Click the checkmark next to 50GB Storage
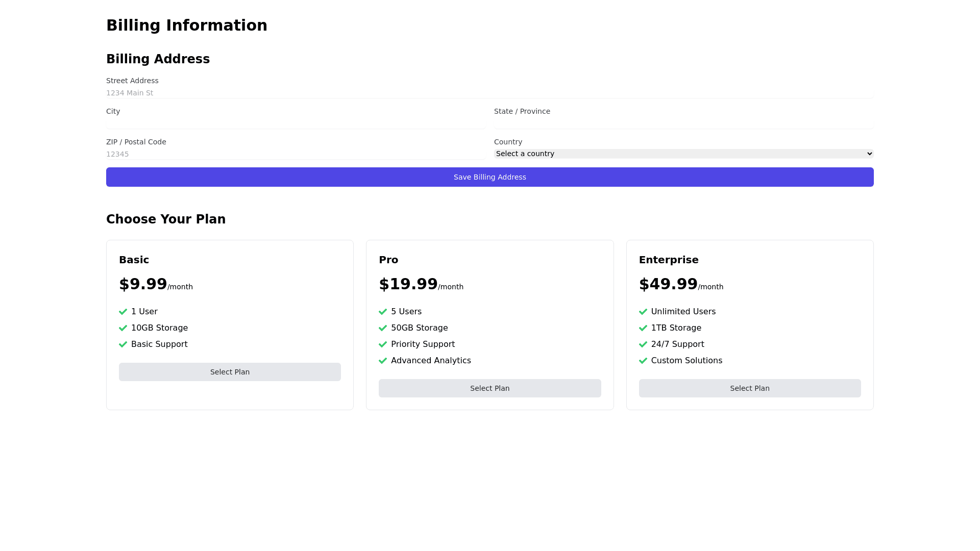This screenshot has width=980, height=551. 383,328
